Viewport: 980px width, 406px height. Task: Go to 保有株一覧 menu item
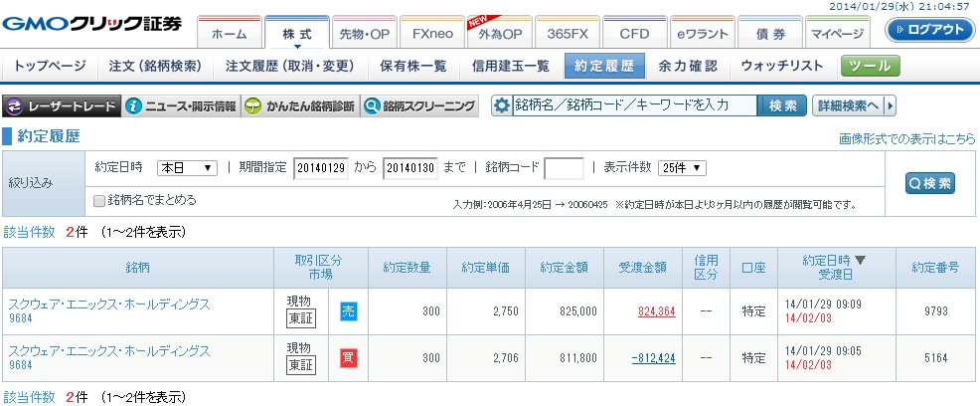pyautogui.click(x=413, y=66)
